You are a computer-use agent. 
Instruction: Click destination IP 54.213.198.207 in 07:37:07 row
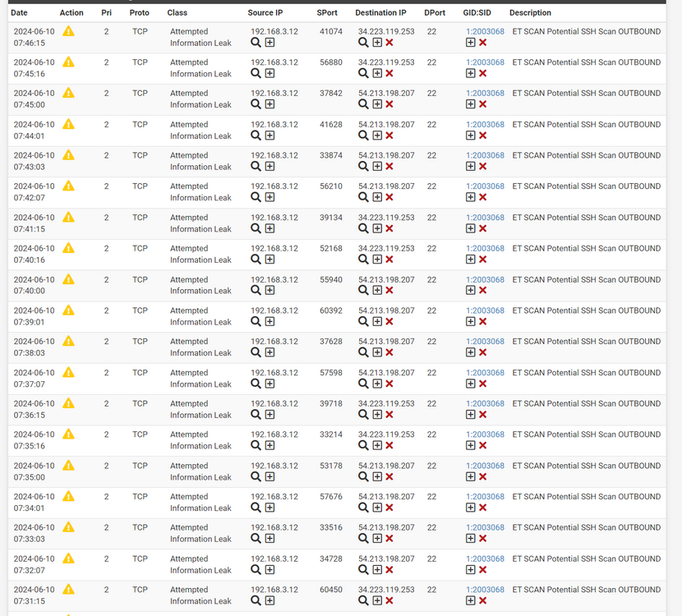tap(386, 373)
